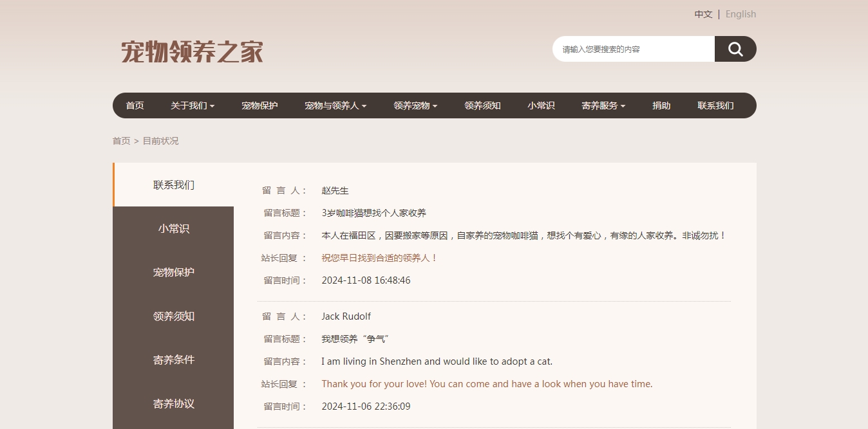Image resolution: width=868 pixels, height=429 pixels.
Task: Expand the 关于我们 dropdown menu
Action: tap(192, 105)
